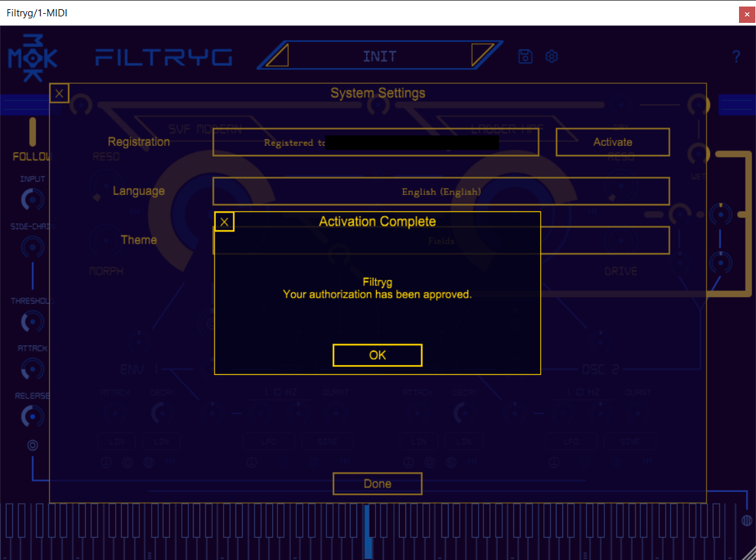Click the ATTACK knob in follower section
The width and height of the screenshot is (756, 560).
pyautogui.click(x=32, y=370)
